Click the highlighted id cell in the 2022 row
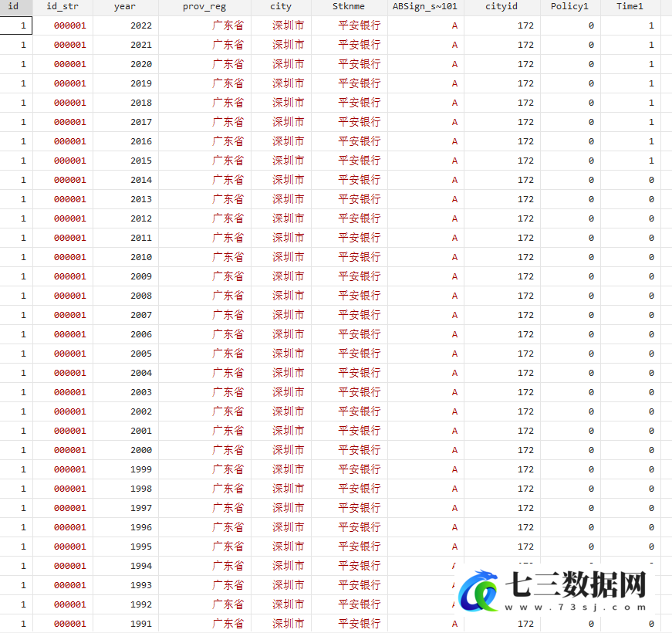Viewport: 672px width, 633px height. point(16,25)
